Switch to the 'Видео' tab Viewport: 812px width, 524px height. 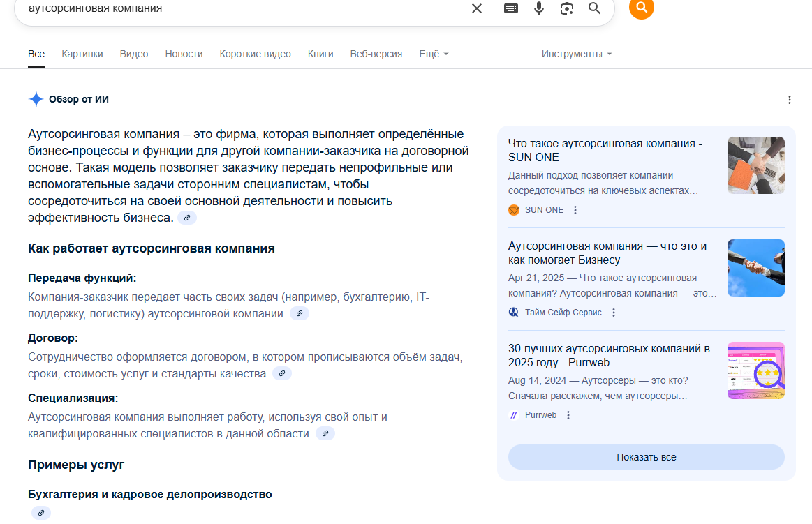[x=134, y=54]
